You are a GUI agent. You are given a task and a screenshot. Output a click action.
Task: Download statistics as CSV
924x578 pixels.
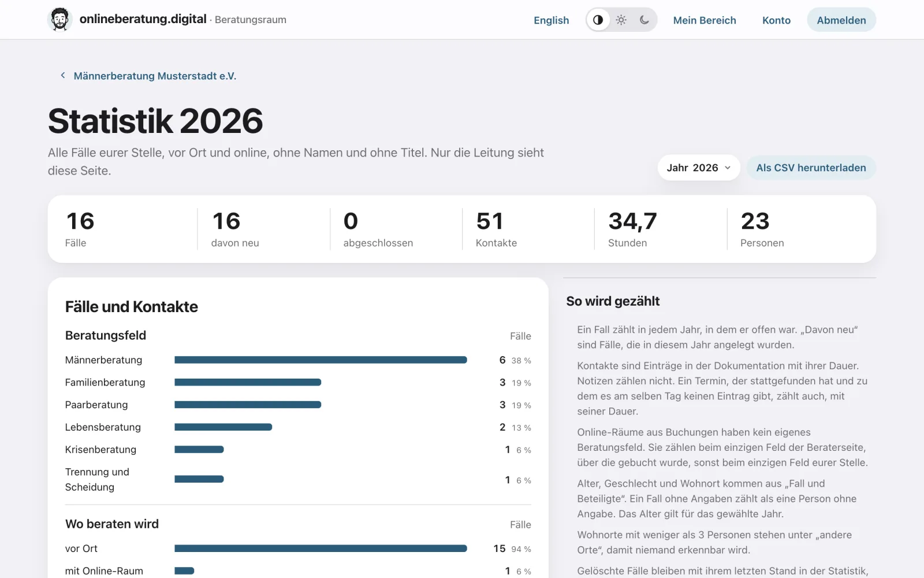point(811,168)
